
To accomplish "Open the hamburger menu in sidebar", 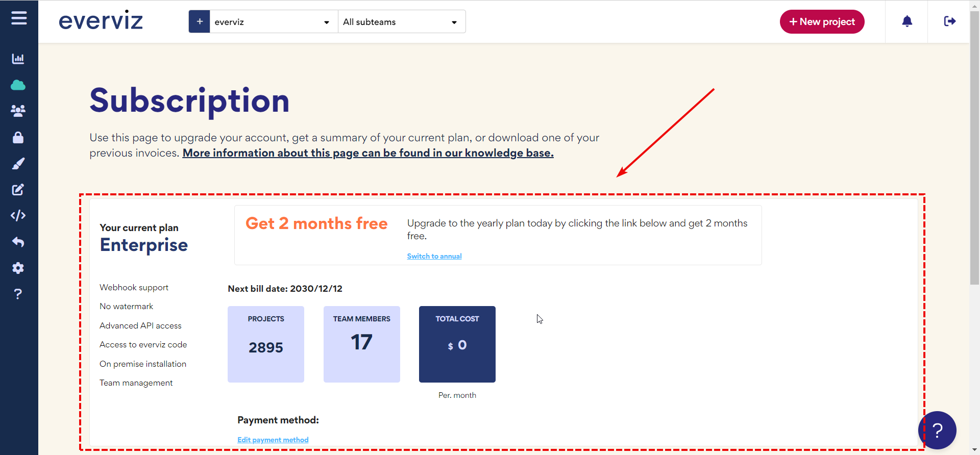I will [19, 18].
